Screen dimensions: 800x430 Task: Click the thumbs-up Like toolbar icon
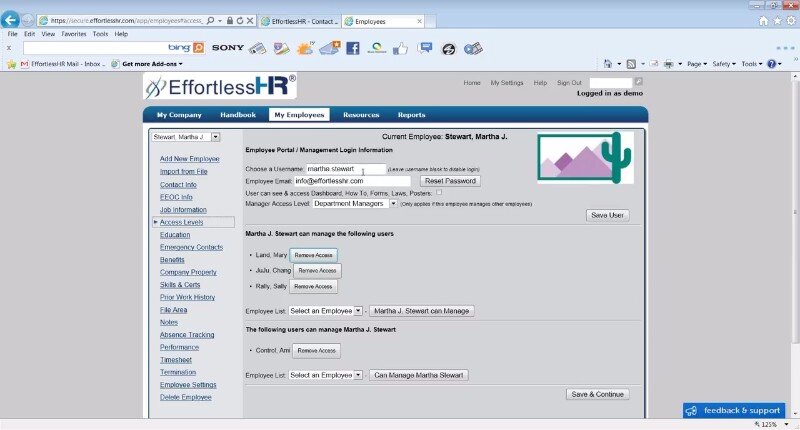coord(400,48)
